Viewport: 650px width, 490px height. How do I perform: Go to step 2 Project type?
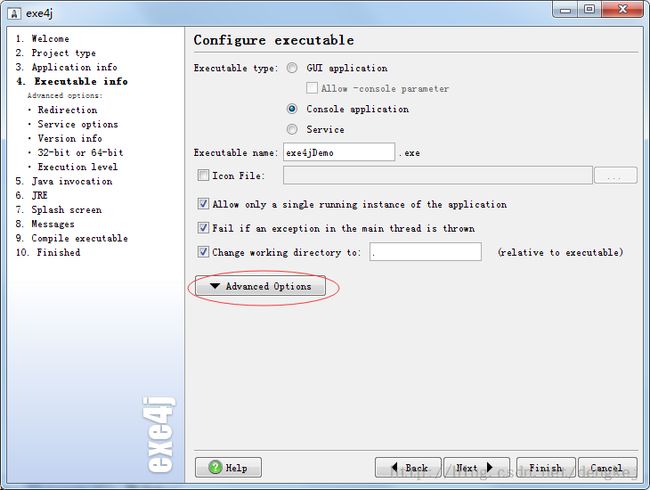point(56,53)
